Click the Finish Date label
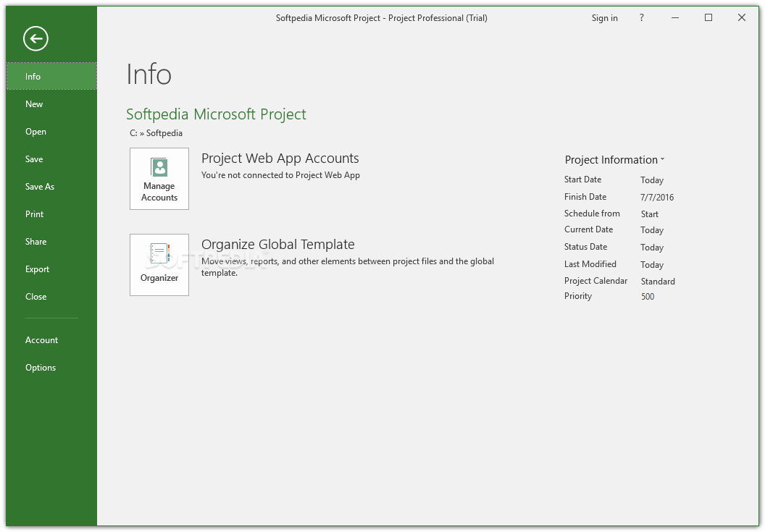This screenshot has height=532, width=765. [x=585, y=196]
